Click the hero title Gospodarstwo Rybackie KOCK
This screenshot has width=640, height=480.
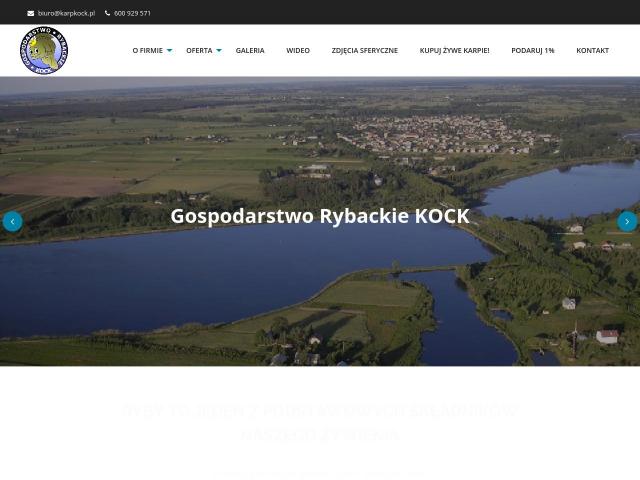320,216
